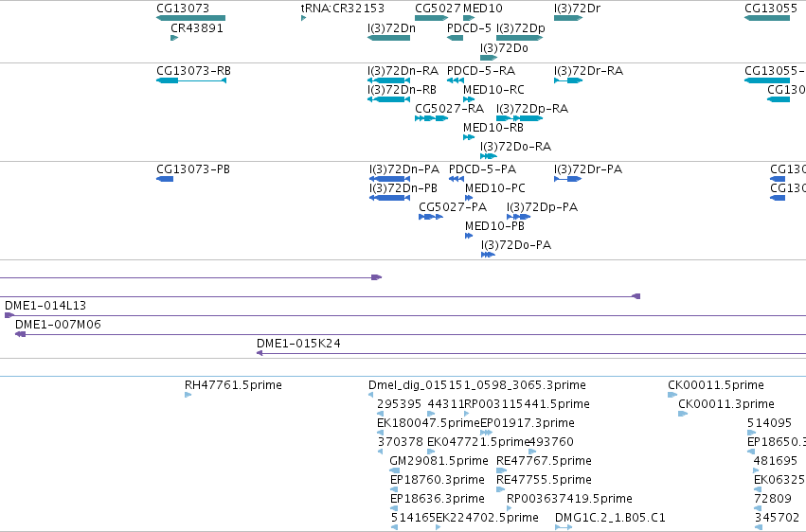
Task: Click the EK180047.5prime label
Action: [x=428, y=423]
